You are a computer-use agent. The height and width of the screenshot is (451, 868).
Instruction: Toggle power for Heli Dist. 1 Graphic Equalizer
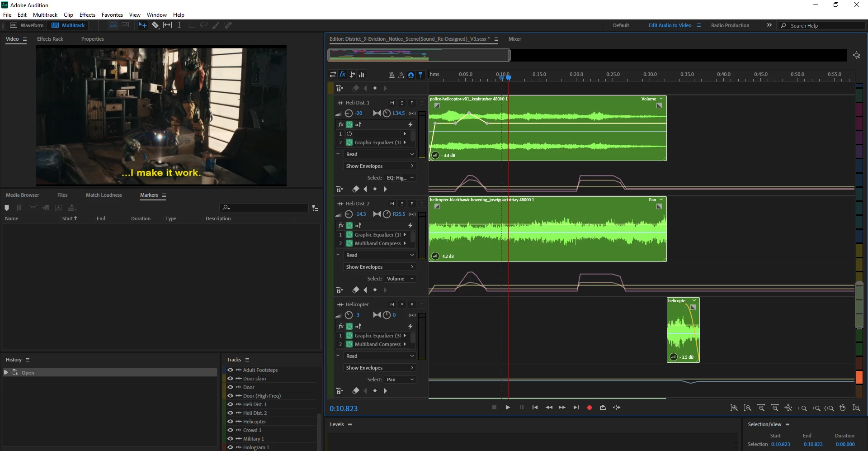click(x=349, y=142)
